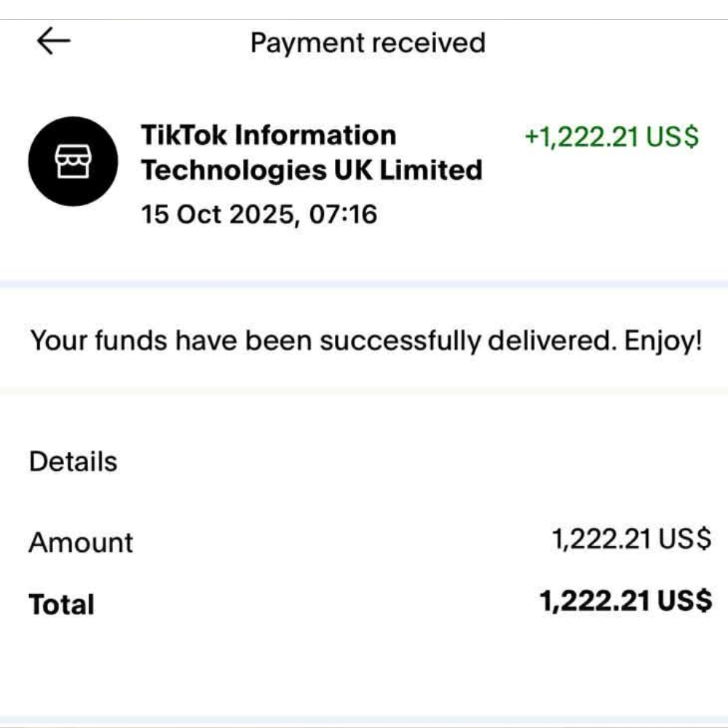Click the date "15 Oct 2025"
728x728 pixels.
click(x=215, y=215)
